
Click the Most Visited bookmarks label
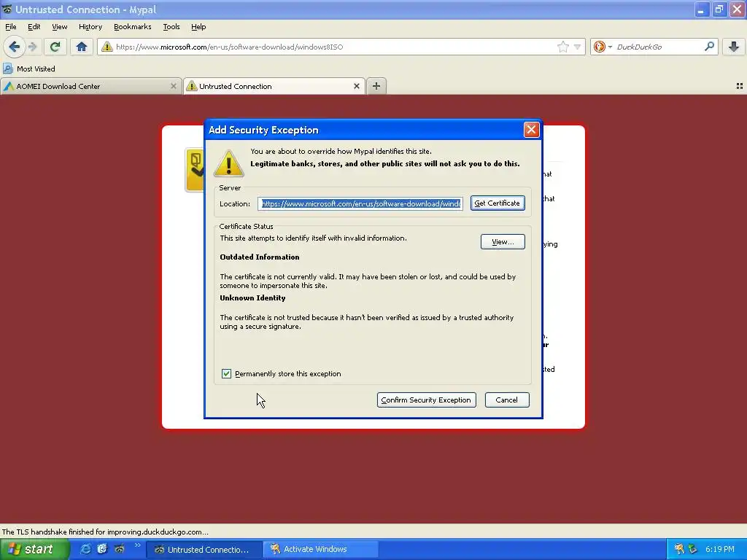click(x=36, y=69)
